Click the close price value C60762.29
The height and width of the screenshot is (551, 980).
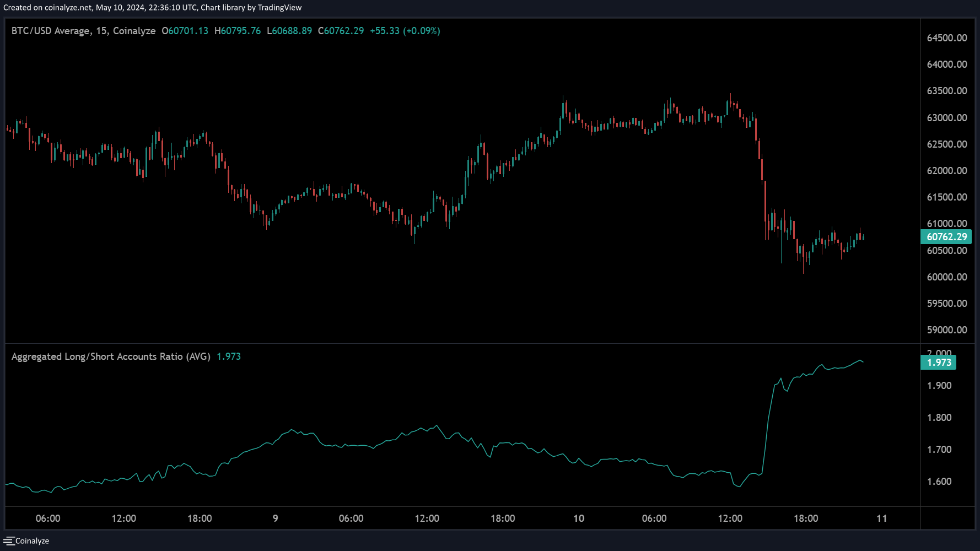point(341,31)
